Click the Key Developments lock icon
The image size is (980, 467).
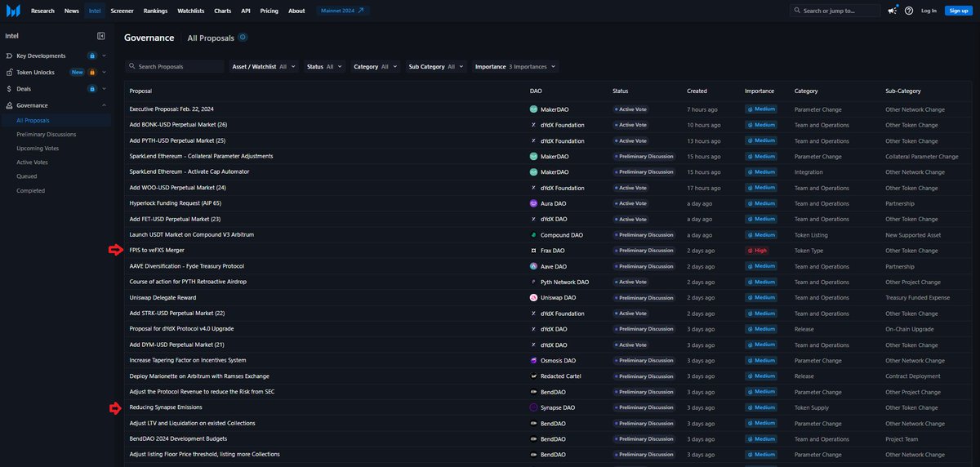[93, 56]
